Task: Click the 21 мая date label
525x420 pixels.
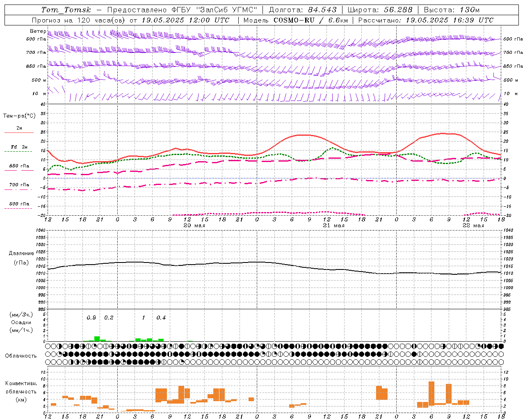Action: 333,226
